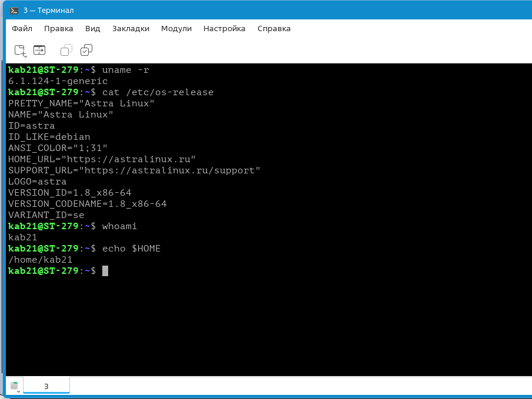Open the Правка menu
This screenshot has width=532, height=399.
coord(59,28)
